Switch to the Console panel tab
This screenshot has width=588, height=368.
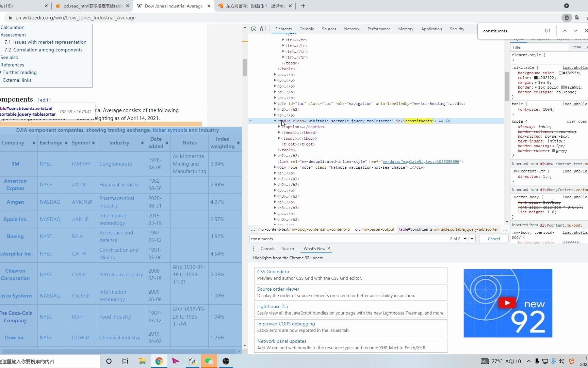tap(307, 29)
